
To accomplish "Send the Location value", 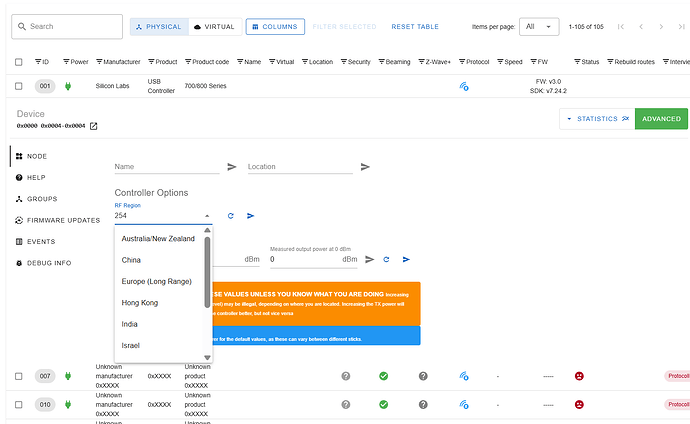I will [x=365, y=167].
